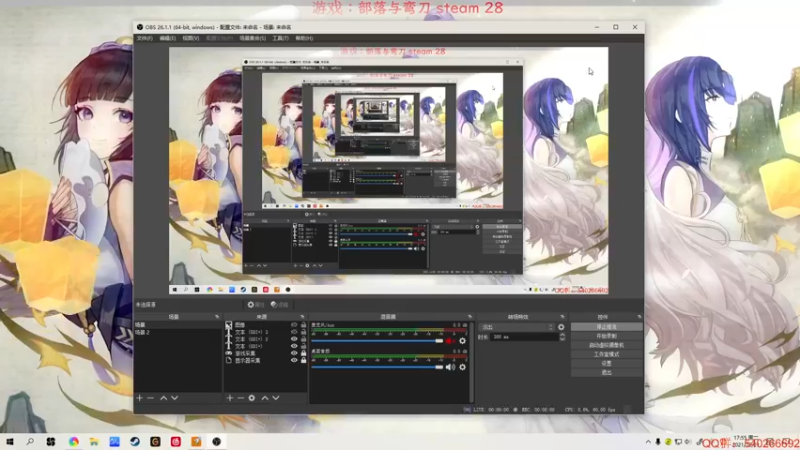Open the 淡出 transition type dropdown

point(516,327)
